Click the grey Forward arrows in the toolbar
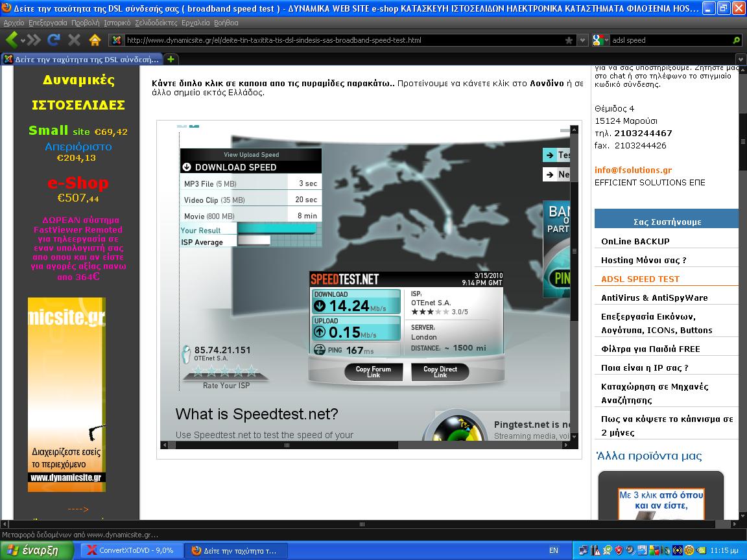Viewport: 747px width, 560px height. point(34,40)
